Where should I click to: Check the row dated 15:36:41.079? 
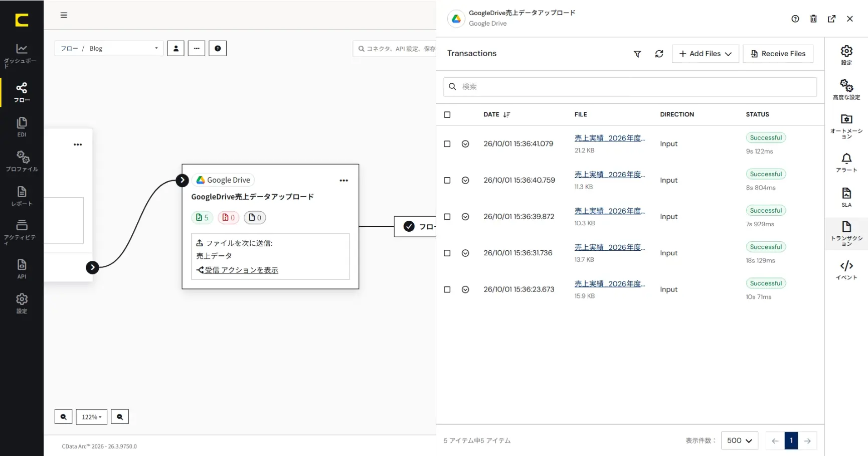point(447,144)
